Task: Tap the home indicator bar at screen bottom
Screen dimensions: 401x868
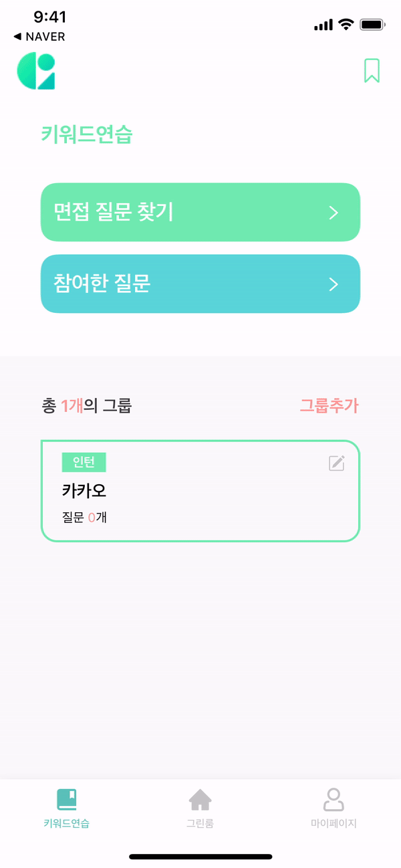Action: 200,857
